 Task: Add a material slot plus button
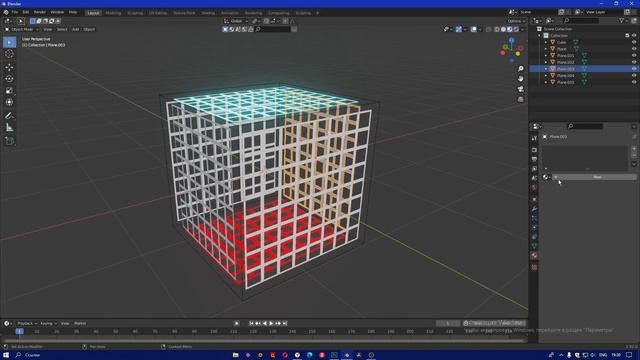coord(634,149)
